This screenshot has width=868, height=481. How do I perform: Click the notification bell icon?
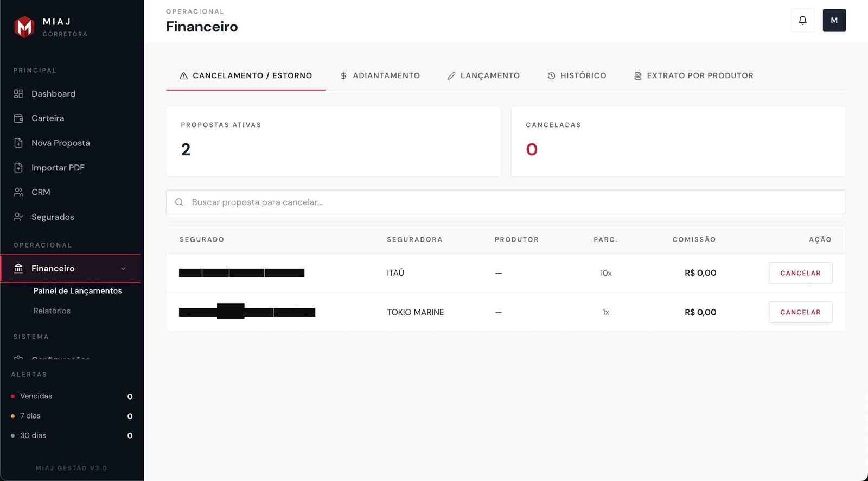802,21
